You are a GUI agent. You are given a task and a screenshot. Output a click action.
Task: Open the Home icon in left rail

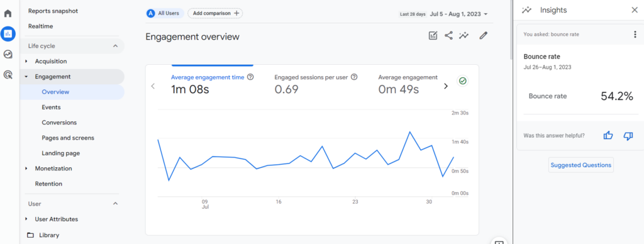(x=8, y=13)
